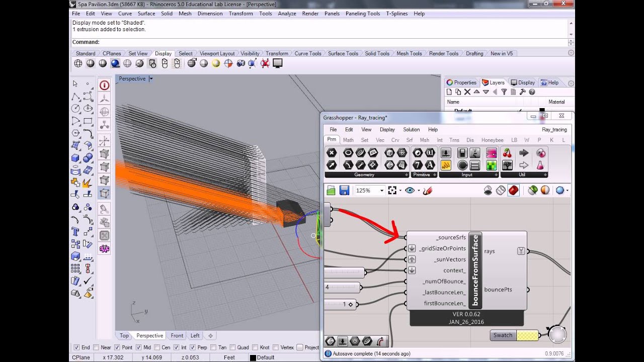The height and width of the screenshot is (362, 644).
Task: Add the Point parameter component
Action: (331, 153)
